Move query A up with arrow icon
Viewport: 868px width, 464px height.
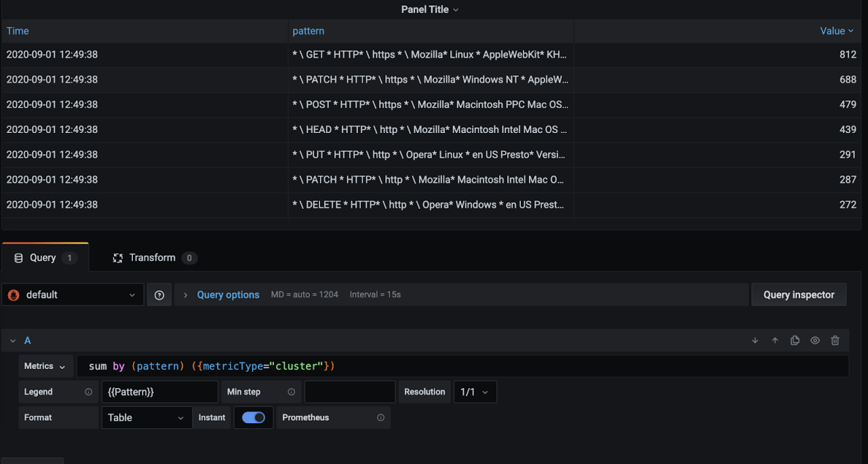[775, 341]
